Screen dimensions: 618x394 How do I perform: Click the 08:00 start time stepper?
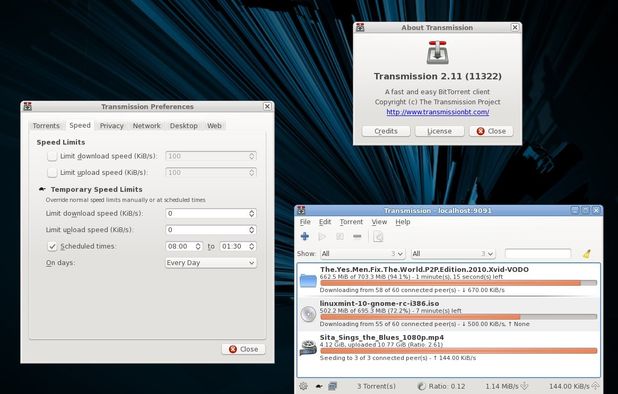tap(198, 246)
